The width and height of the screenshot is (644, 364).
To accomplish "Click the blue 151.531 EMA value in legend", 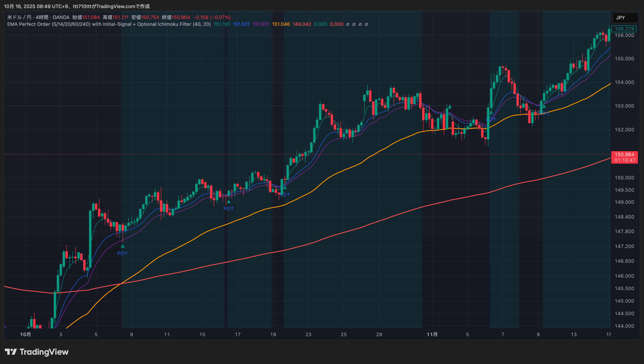I will click(241, 24).
